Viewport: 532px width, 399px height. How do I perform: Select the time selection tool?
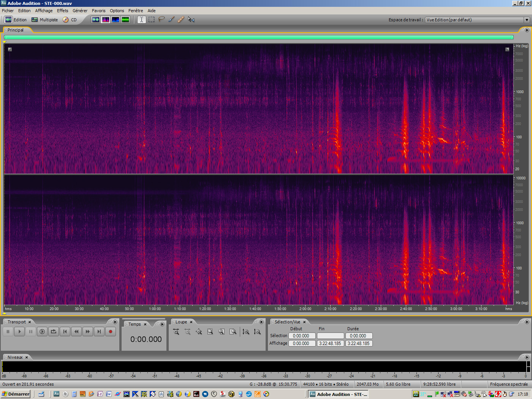point(141,19)
